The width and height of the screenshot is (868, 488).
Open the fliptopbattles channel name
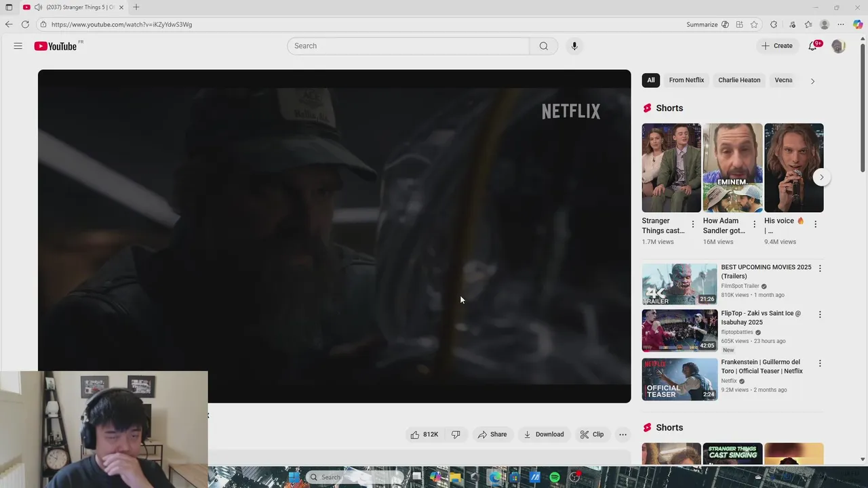coord(737,332)
